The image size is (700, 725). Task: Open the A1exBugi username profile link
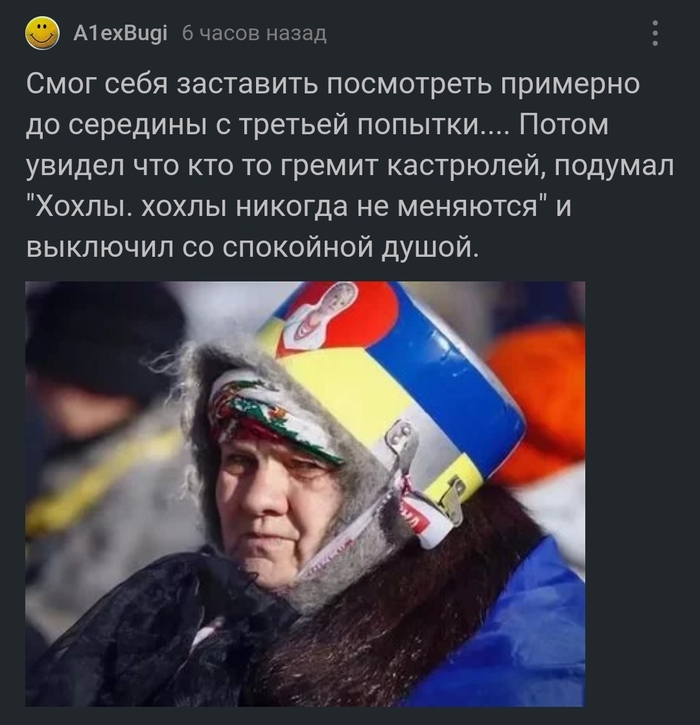coord(121,33)
